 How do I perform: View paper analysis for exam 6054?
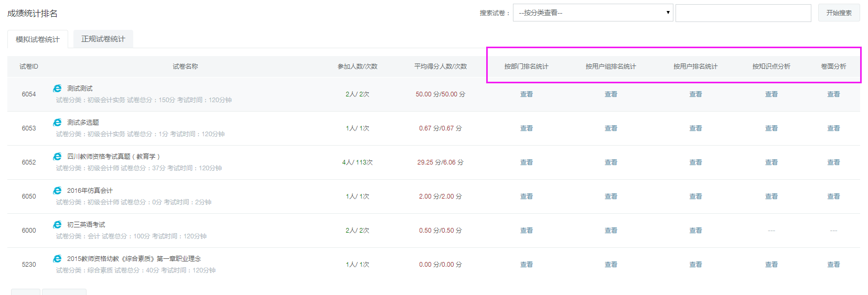833,94
